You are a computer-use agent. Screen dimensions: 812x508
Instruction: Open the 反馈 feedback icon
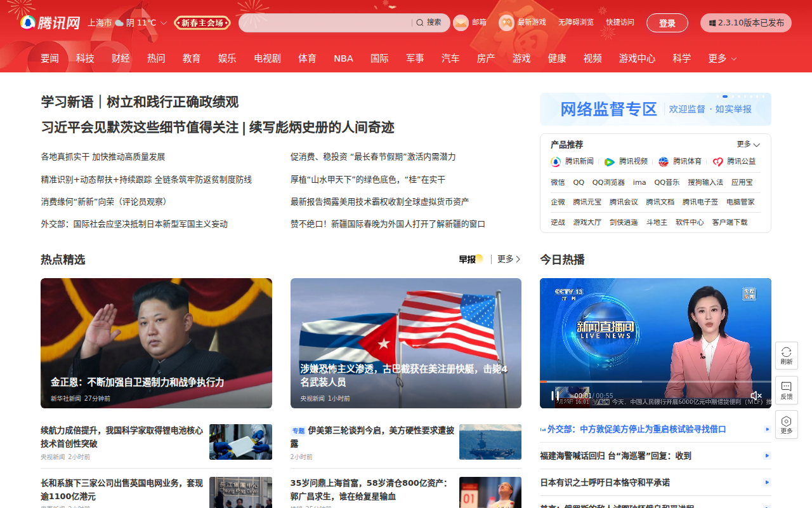786,387
